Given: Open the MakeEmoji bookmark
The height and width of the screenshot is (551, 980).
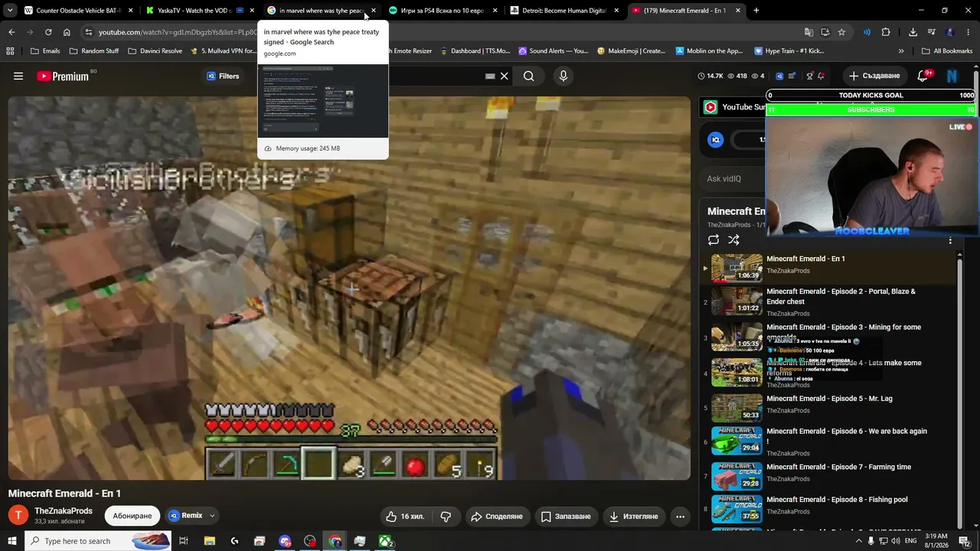Looking at the screenshot, I should coord(632,51).
